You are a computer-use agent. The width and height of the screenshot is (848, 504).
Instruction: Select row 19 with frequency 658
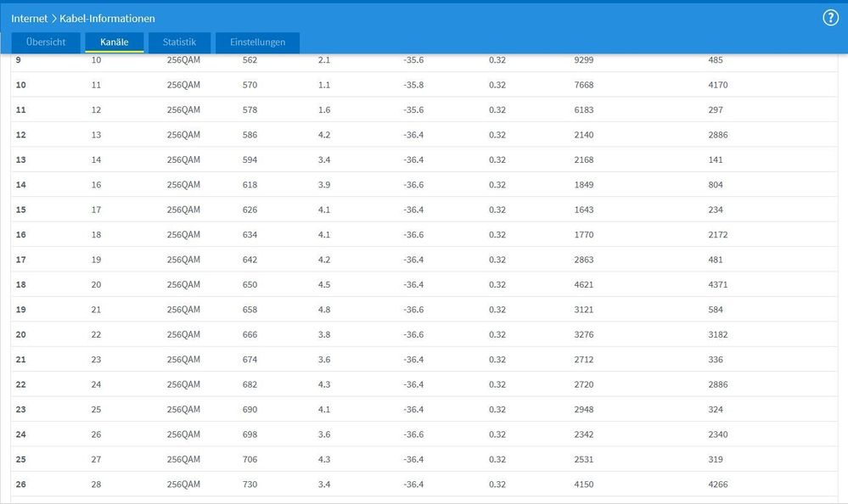tap(424, 310)
